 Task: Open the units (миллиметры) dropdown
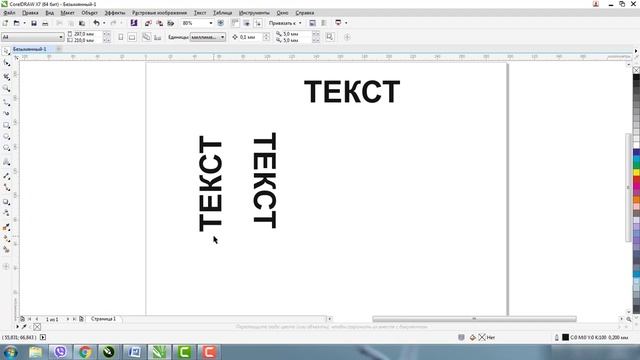pos(222,37)
